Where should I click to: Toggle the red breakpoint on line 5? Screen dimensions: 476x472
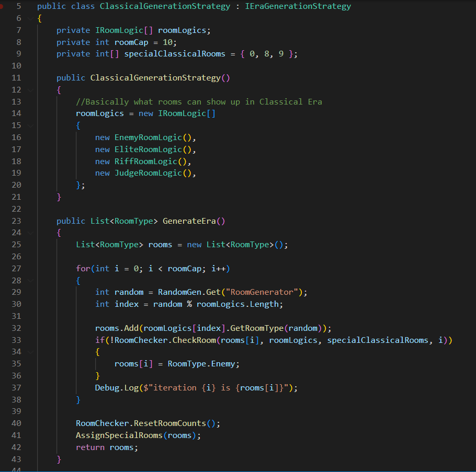[1, 6]
